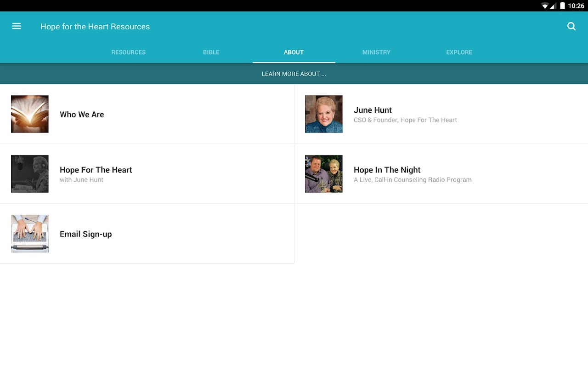Screen dimensions: 588x368
Task: Open the Email Sign-up entry
Action: pos(147,234)
